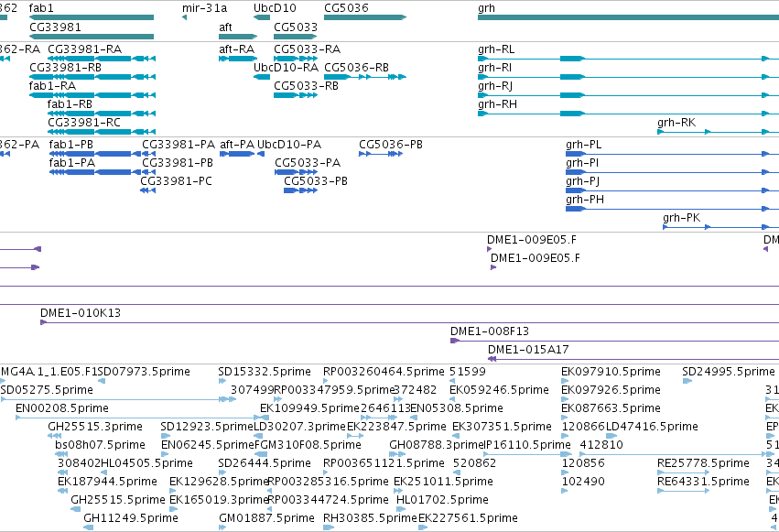Select the grh-RI transcript label
Viewport: 779px width, 532px height.
495,68
